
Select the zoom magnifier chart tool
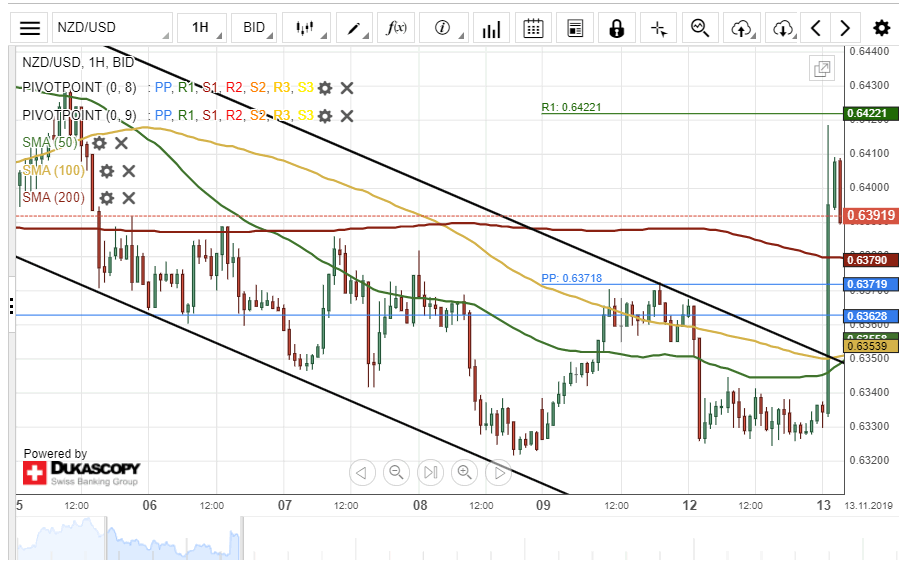[x=700, y=28]
